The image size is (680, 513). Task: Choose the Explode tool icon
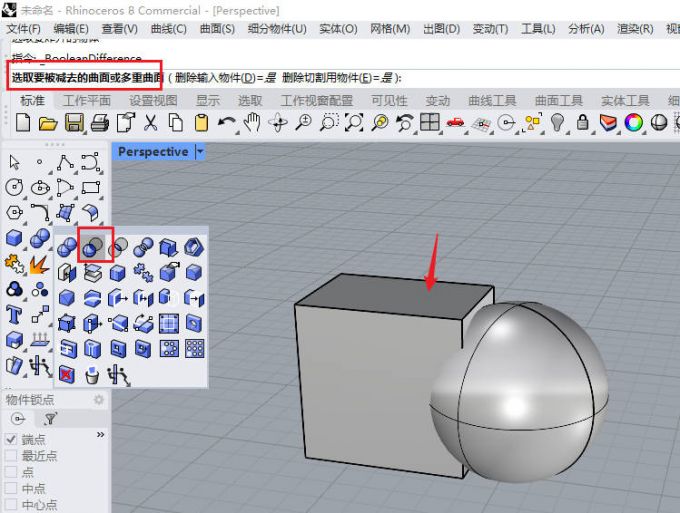(x=39, y=263)
